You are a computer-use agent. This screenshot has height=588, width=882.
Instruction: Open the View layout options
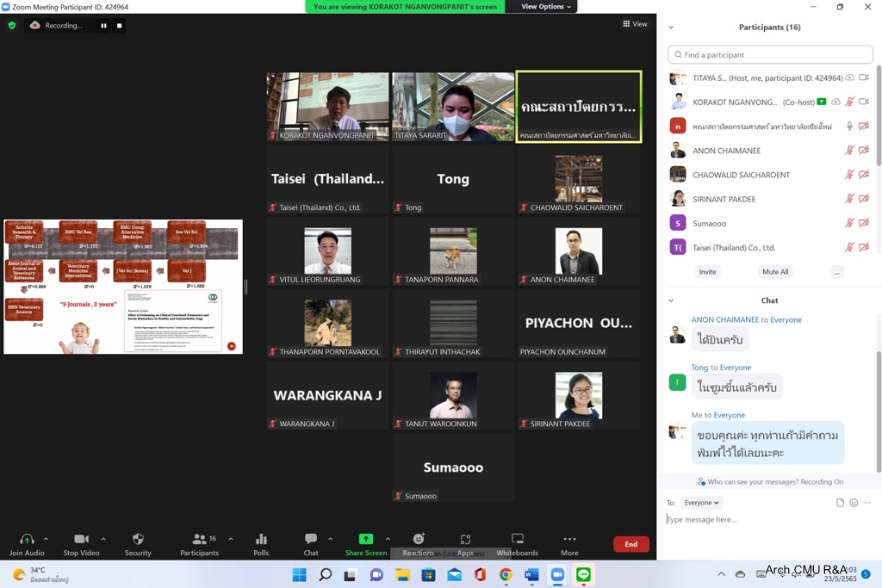[635, 23]
